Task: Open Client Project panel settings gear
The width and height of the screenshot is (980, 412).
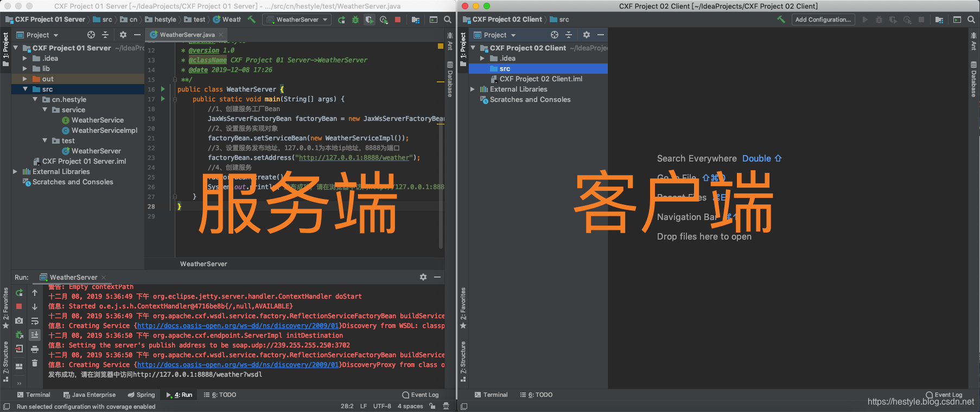Action: [x=586, y=35]
